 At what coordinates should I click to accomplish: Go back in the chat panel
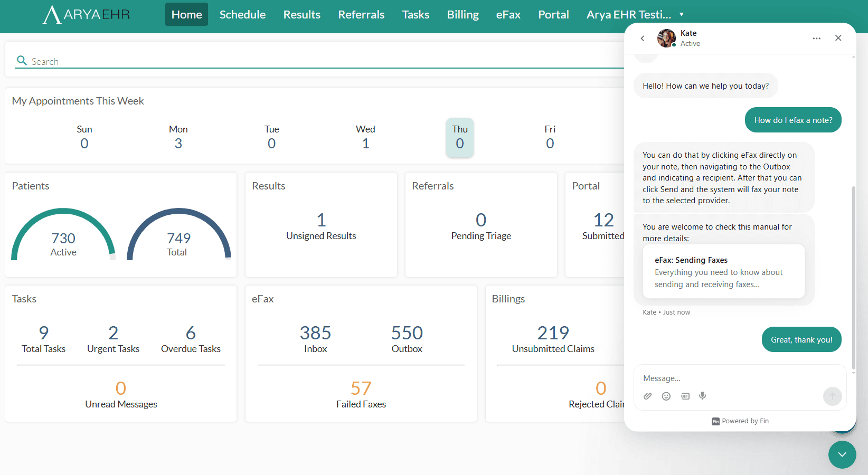[643, 38]
